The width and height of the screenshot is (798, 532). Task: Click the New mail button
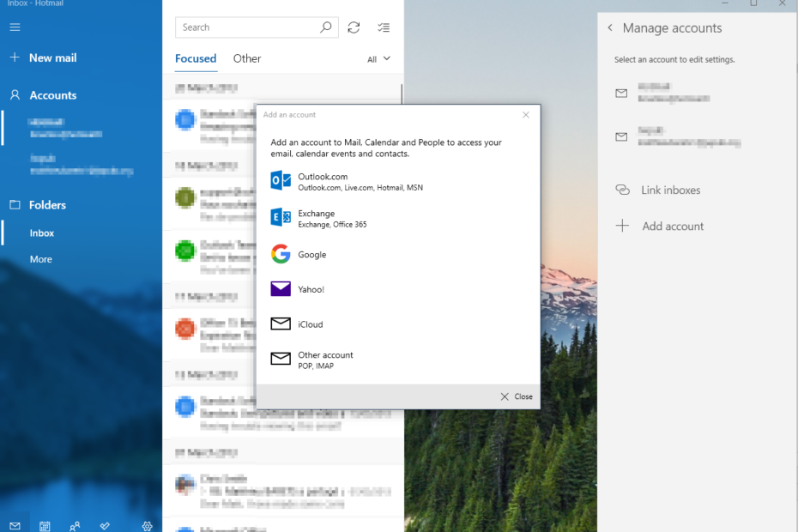tap(43, 58)
